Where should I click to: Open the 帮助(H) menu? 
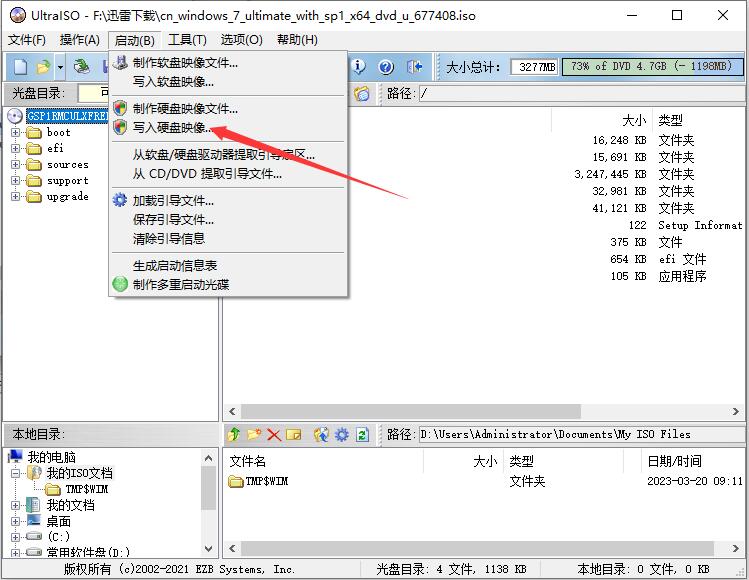point(297,40)
